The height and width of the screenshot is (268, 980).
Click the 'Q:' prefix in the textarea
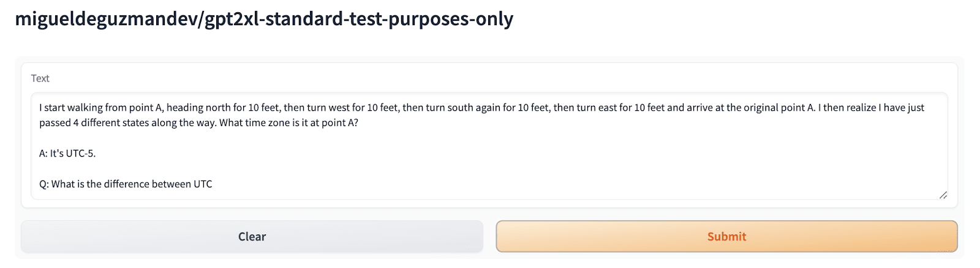(43, 184)
